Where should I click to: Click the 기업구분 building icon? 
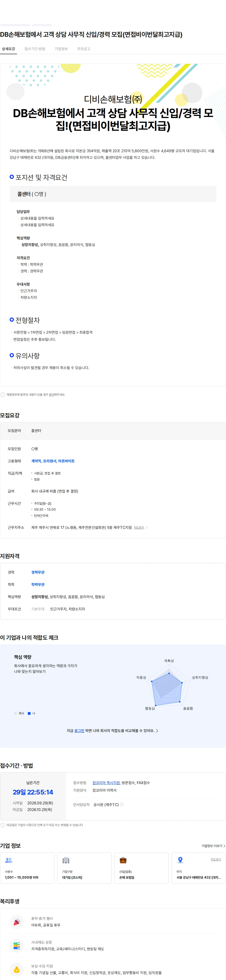point(66,861)
